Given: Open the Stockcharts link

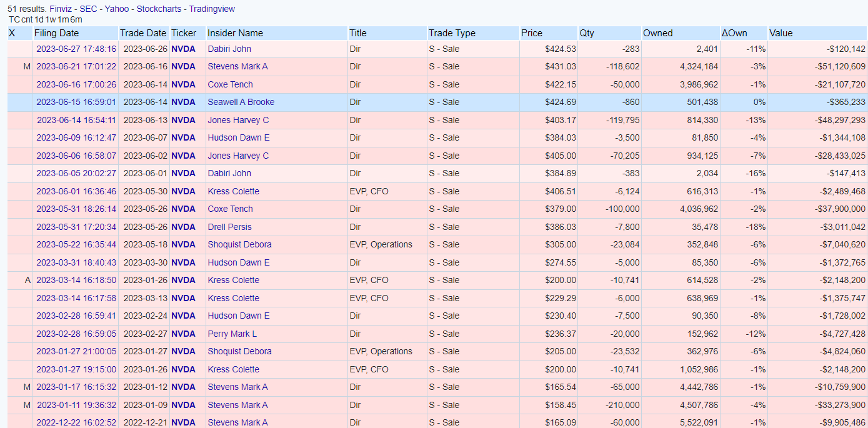Looking at the screenshot, I should click(x=159, y=9).
